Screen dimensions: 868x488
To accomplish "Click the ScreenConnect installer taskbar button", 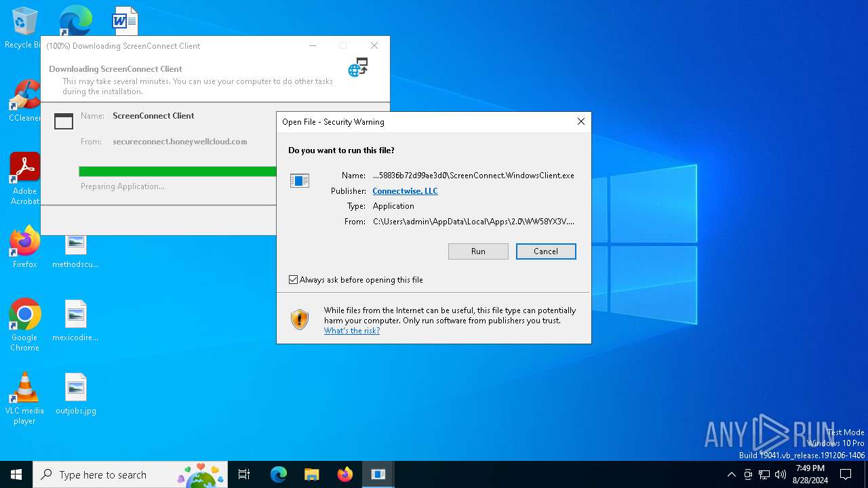I will [378, 474].
